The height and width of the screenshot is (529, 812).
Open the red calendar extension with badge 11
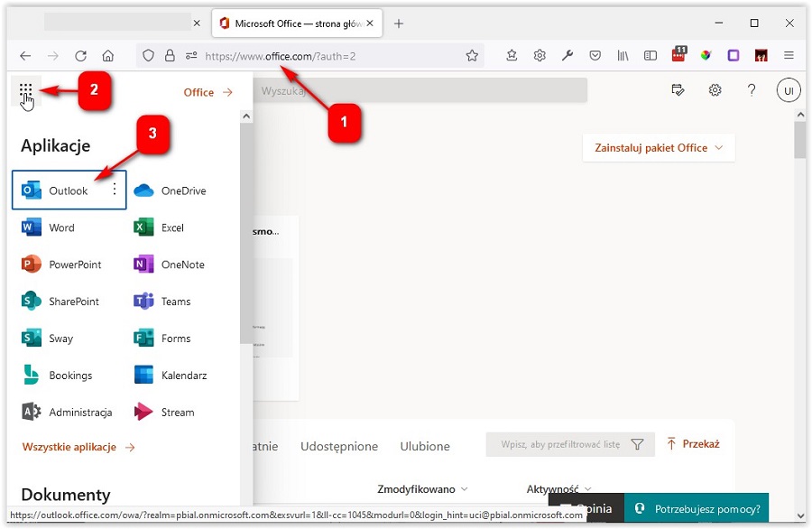pyautogui.click(x=678, y=54)
